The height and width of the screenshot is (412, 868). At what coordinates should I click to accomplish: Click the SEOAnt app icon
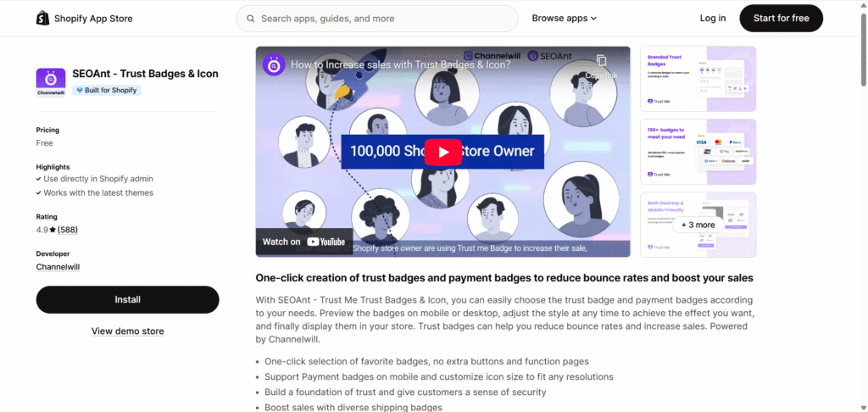pos(50,82)
